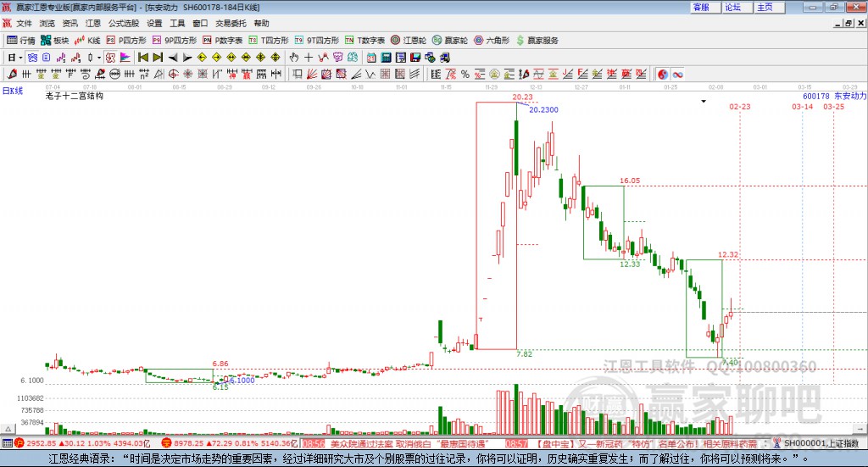Select the percent % retracement tool
This screenshot has width=868, height=467.
(x=465, y=74)
